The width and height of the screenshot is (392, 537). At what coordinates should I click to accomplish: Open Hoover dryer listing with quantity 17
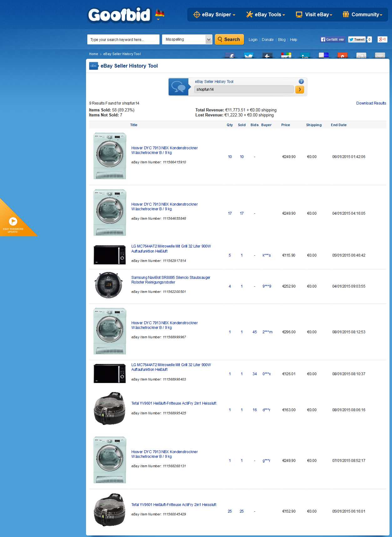[165, 207]
